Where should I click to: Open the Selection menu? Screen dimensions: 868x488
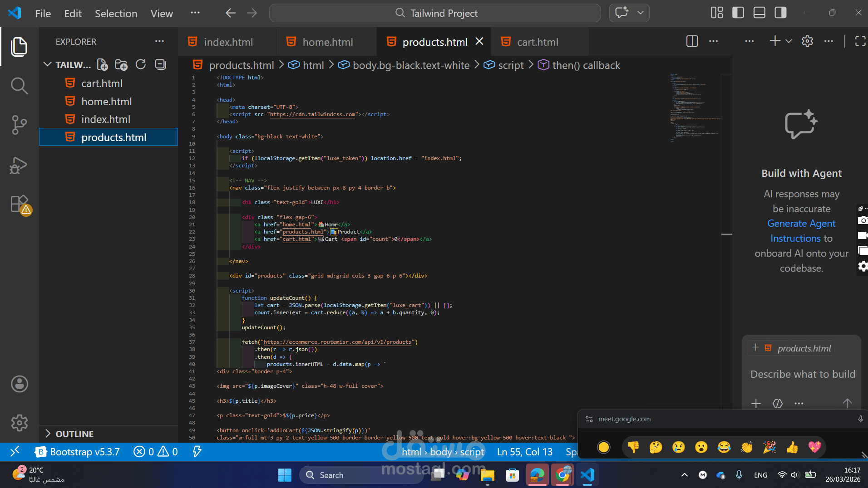point(116,14)
